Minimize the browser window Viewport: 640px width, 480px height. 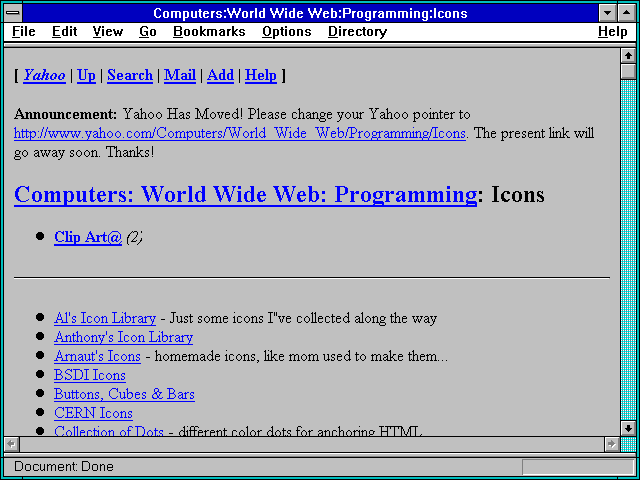[607, 13]
